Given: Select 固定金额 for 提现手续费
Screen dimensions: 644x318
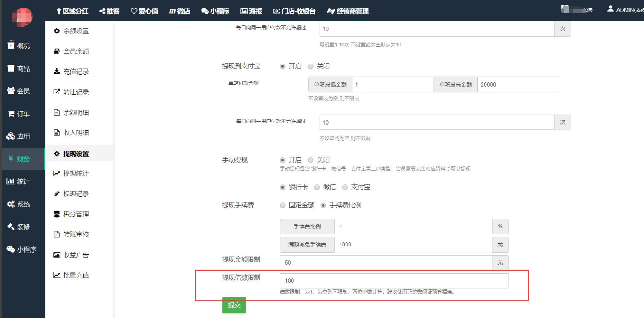Looking at the screenshot, I should tap(283, 205).
